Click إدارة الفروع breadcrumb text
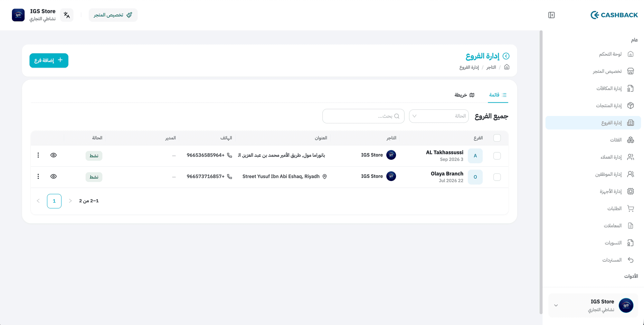This screenshot has width=644, height=325. (x=469, y=67)
